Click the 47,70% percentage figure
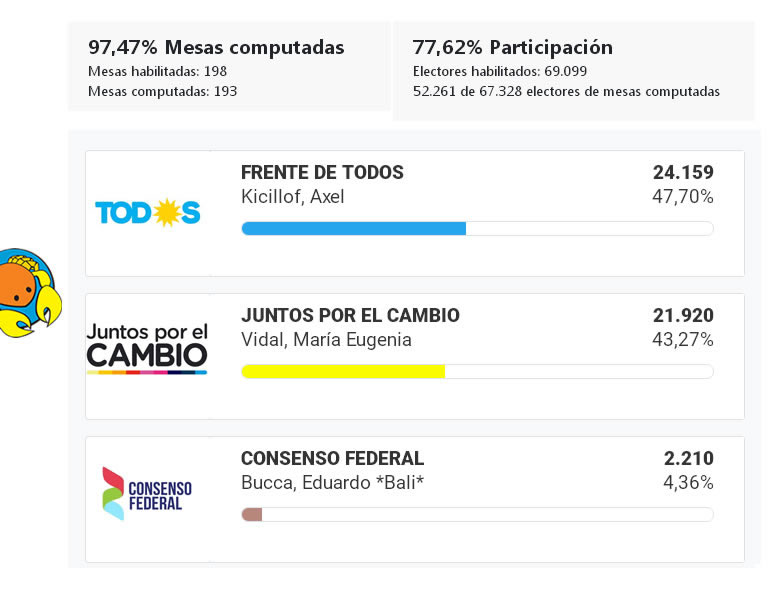Image resolution: width=782 pixels, height=590 pixels. click(683, 196)
